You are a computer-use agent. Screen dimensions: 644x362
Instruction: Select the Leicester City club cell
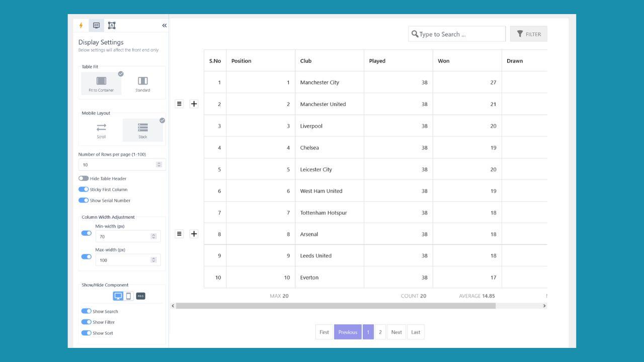330,169
